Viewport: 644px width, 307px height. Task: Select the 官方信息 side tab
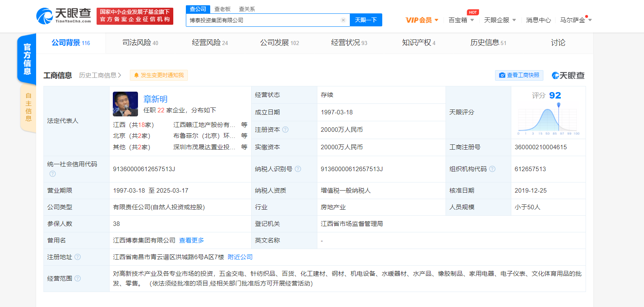27,59
